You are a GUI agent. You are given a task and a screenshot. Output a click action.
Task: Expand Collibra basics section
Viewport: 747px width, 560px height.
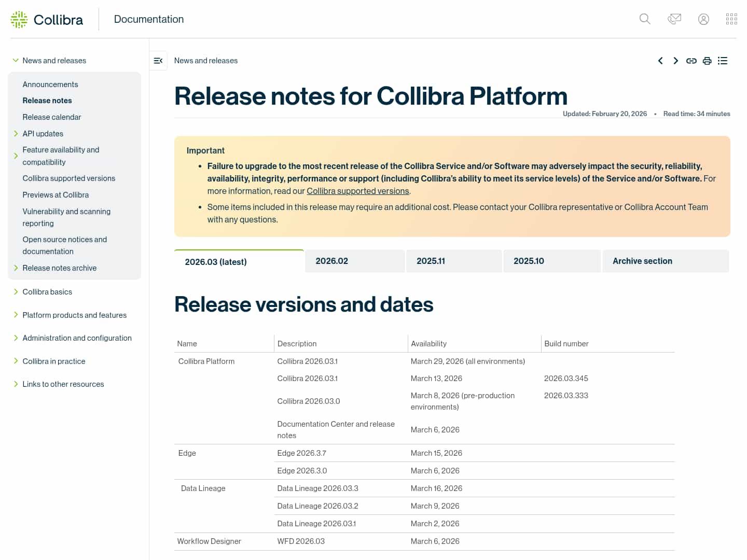[16, 292]
